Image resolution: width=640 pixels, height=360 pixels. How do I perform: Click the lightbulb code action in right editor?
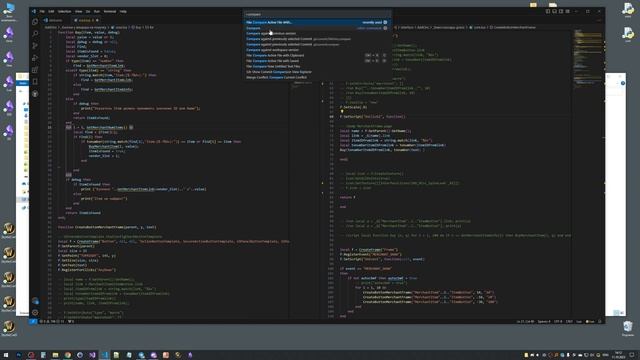point(342,111)
